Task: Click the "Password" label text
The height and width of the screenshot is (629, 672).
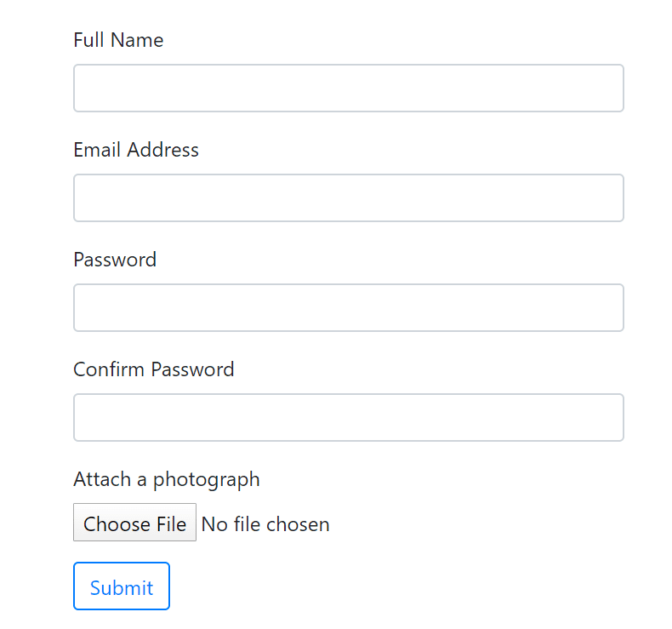Action: pos(115,260)
